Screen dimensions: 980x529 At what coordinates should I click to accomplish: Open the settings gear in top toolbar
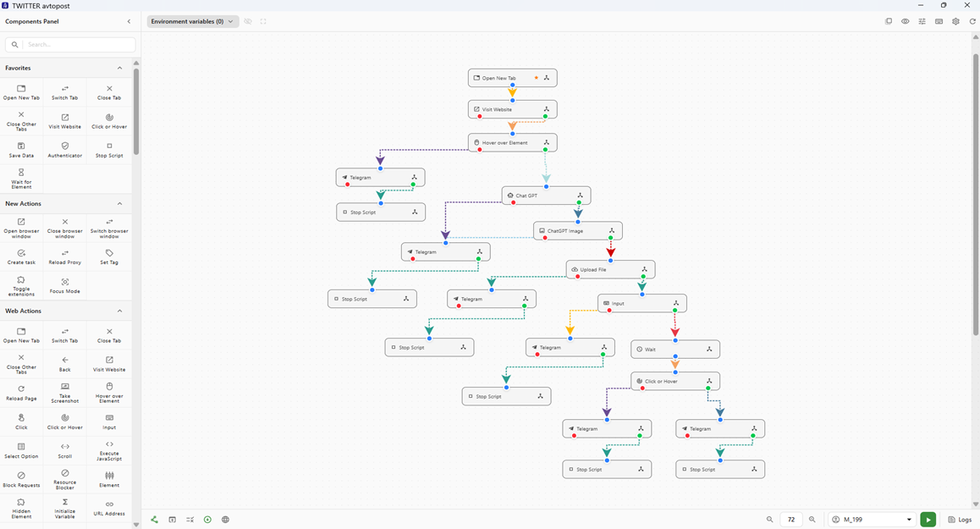[x=955, y=21]
